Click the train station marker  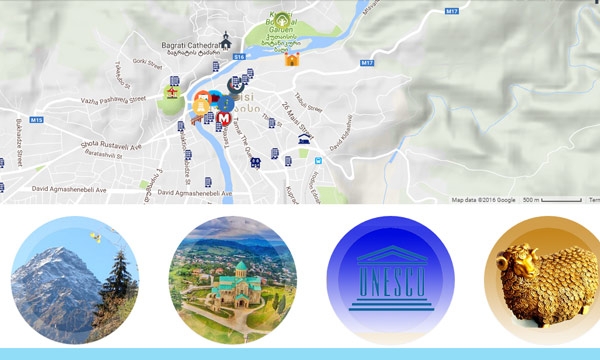(x=304, y=139)
